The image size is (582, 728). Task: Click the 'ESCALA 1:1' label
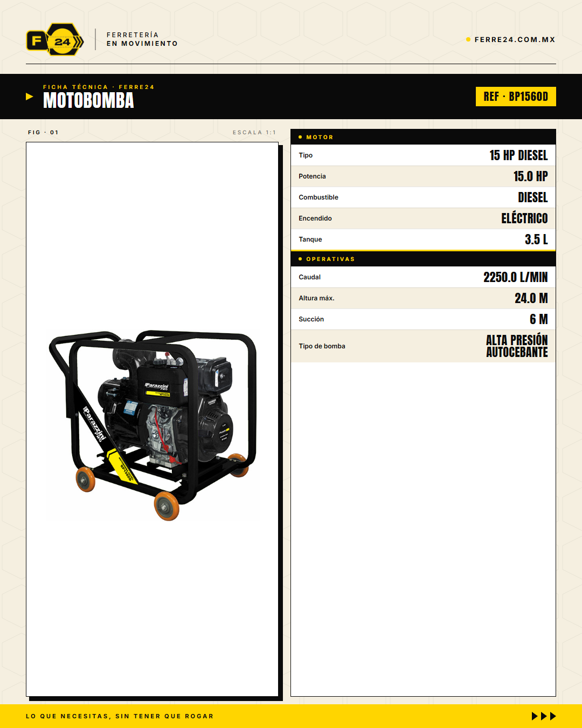[254, 132]
